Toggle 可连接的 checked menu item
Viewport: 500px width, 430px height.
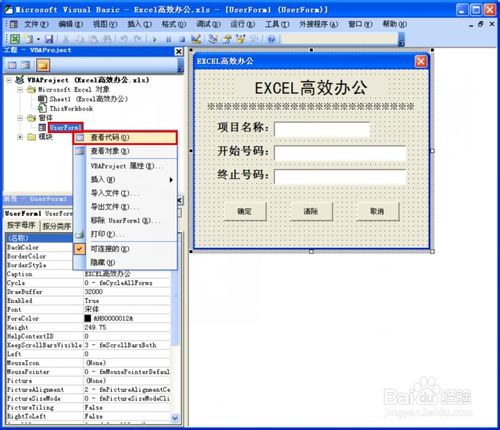click(x=125, y=249)
